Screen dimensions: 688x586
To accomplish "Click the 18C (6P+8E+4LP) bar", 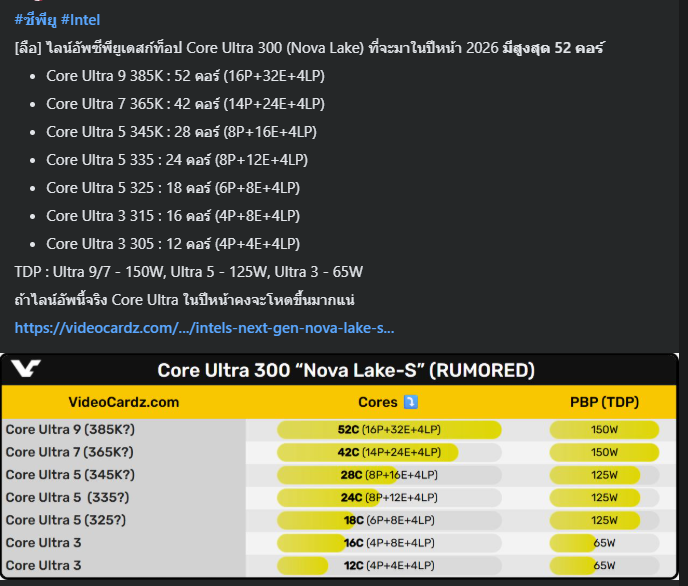I will point(389,520).
